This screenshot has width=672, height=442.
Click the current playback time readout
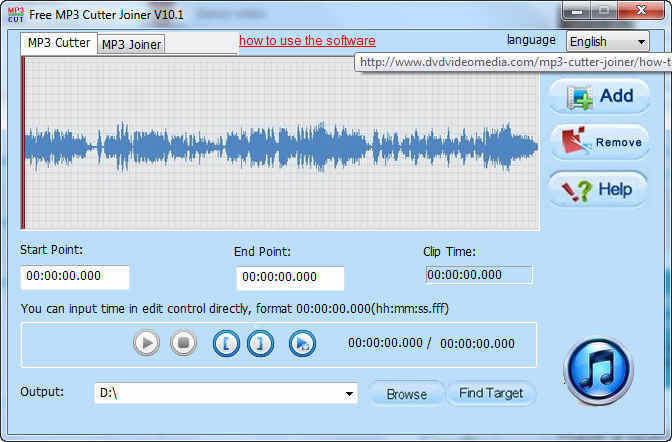point(385,343)
